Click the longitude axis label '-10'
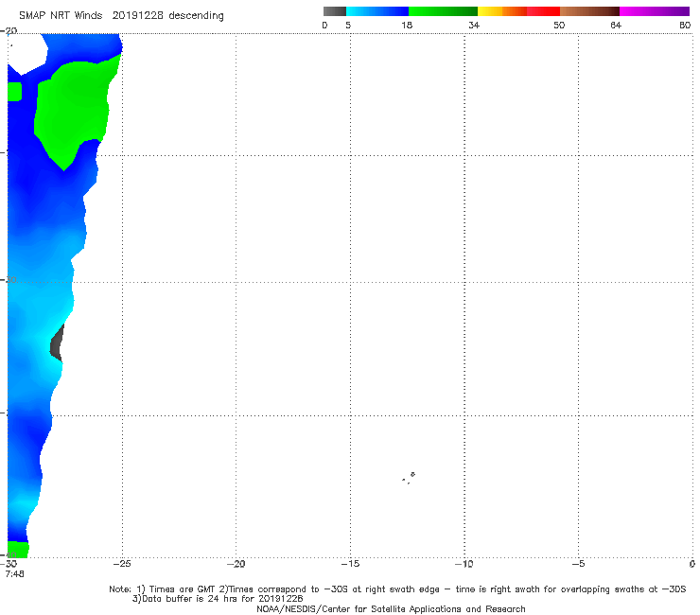The width and height of the screenshot is (700, 615). coord(464,564)
